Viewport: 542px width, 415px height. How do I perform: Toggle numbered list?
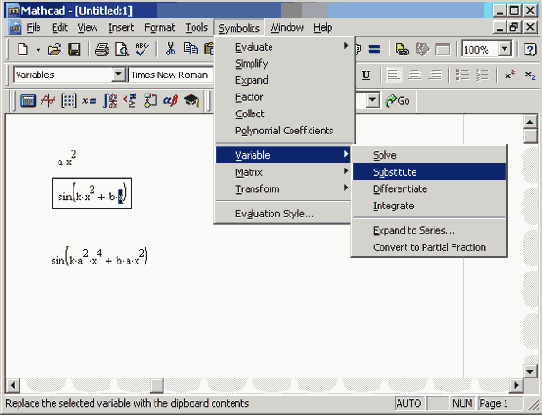pos(482,75)
